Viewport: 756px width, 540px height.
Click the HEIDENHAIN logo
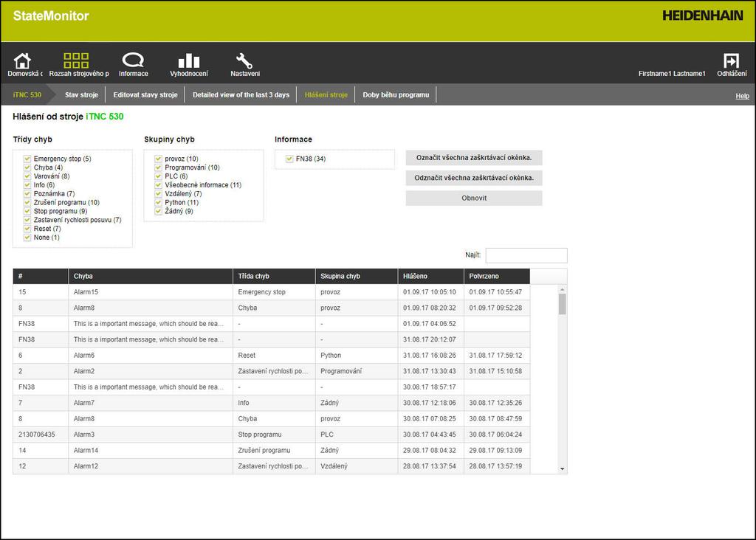coord(703,16)
